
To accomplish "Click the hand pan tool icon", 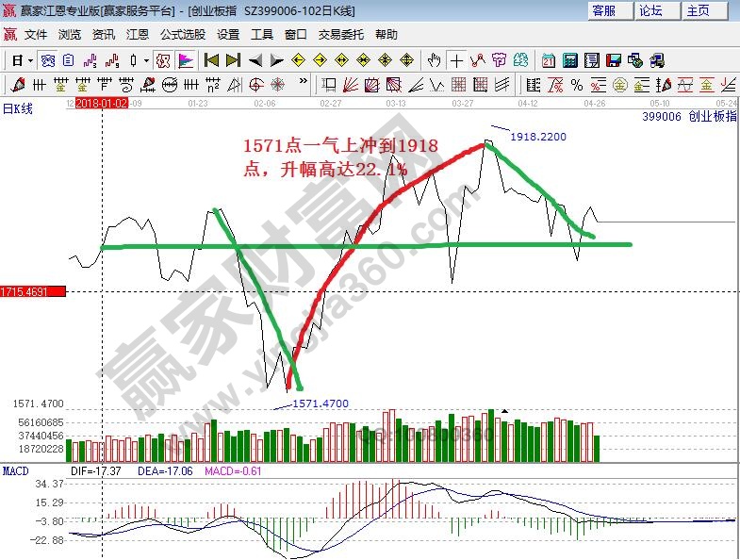I will pos(433,60).
